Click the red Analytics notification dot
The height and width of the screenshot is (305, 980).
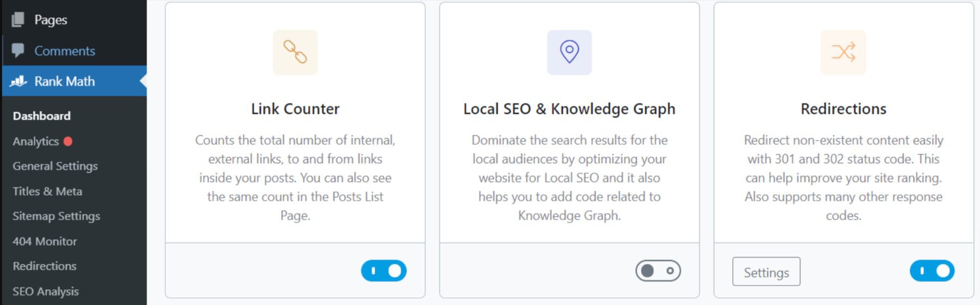tap(68, 142)
